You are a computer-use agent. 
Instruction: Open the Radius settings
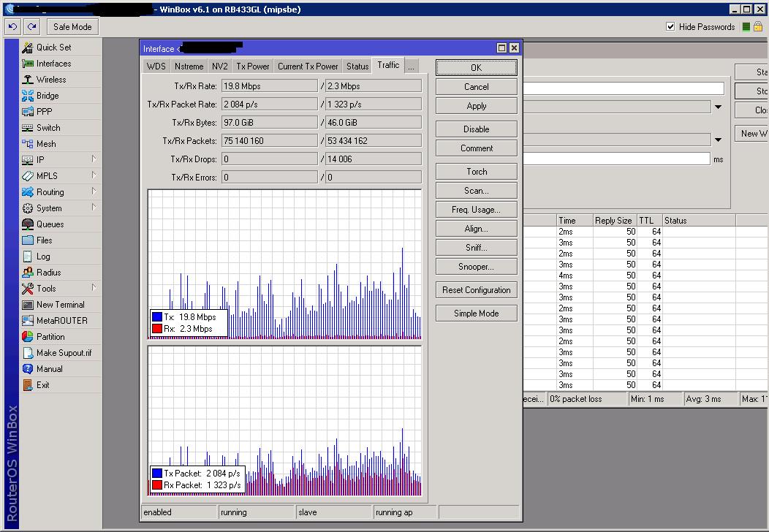click(x=48, y=273)
